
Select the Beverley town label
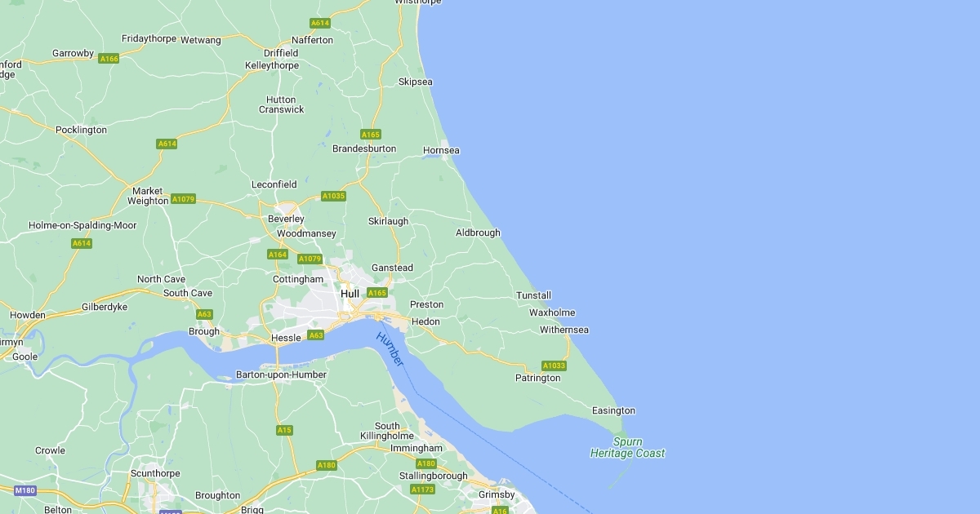tap(286, 219)
